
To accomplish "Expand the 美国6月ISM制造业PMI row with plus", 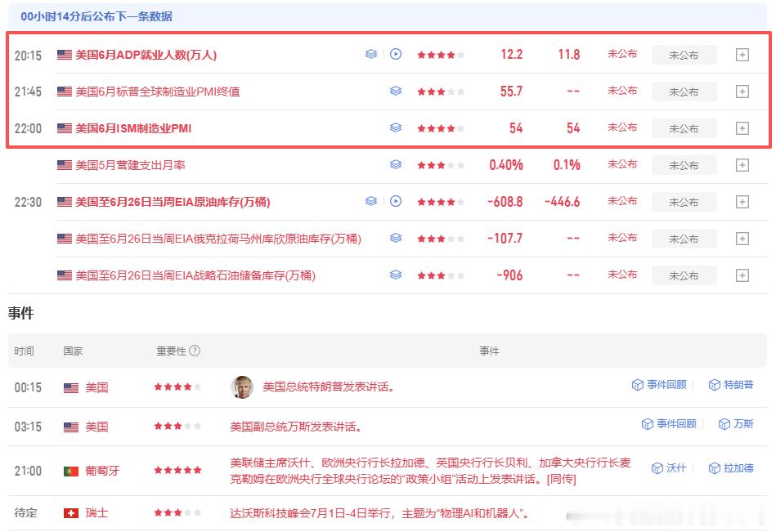I will coord(742,128).
